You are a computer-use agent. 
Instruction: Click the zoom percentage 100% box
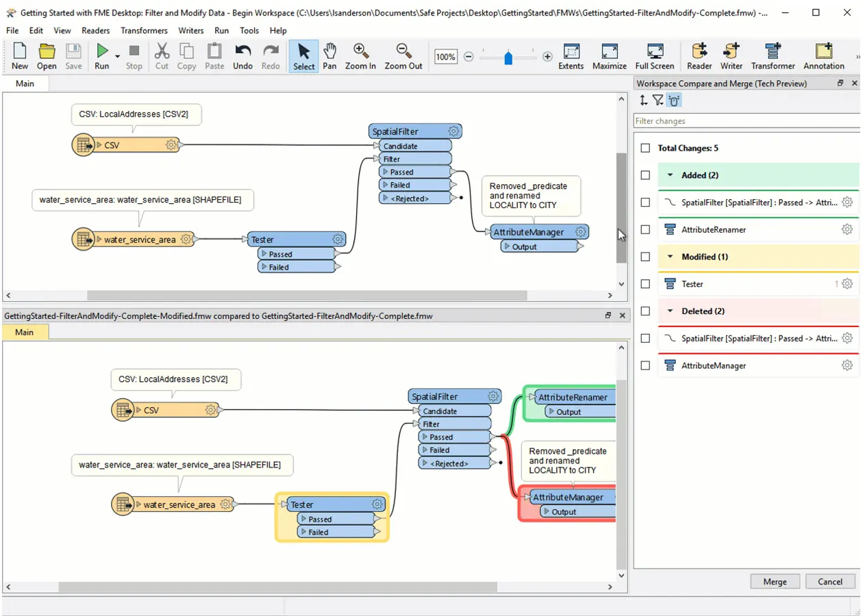tap(446, 57)
